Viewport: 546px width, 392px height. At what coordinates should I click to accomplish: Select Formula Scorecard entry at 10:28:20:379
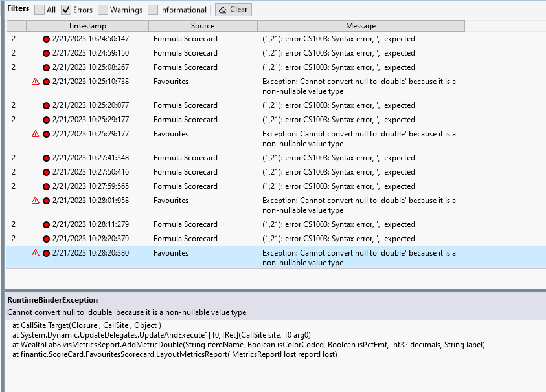[x=276, y=239]
